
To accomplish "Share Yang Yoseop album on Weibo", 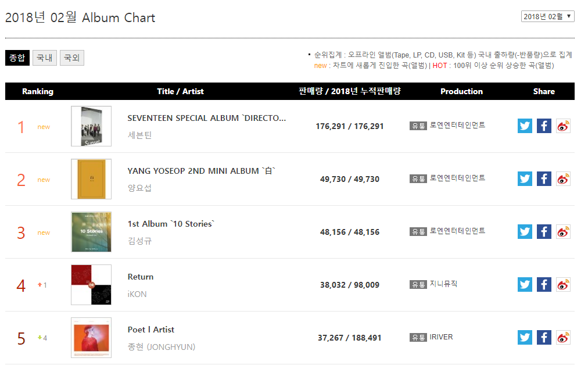I will click(563, 179).
